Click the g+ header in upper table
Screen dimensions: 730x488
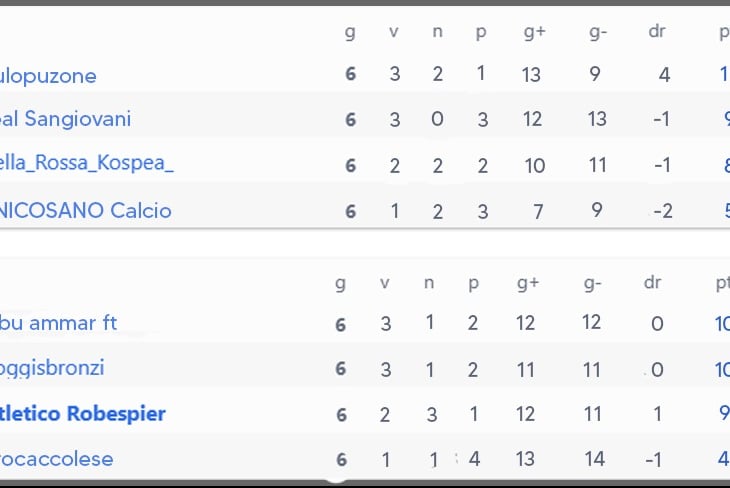point(534,31)
